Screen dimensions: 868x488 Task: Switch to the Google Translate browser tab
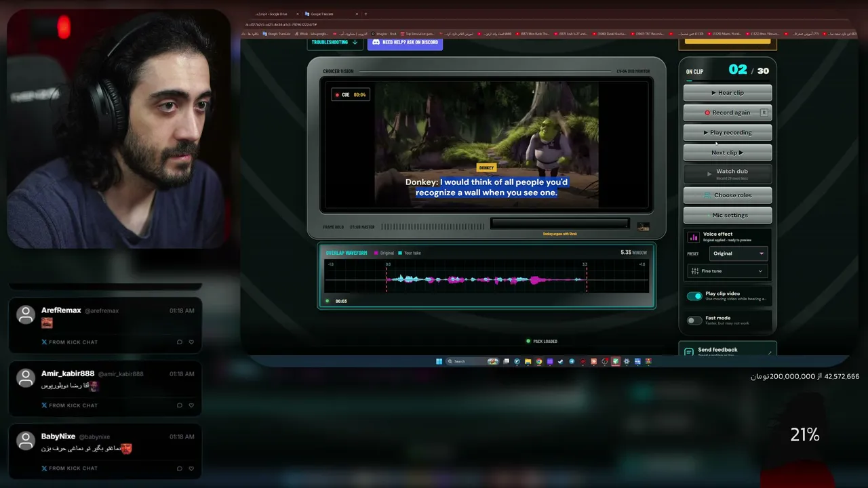(x=331, y=14)
